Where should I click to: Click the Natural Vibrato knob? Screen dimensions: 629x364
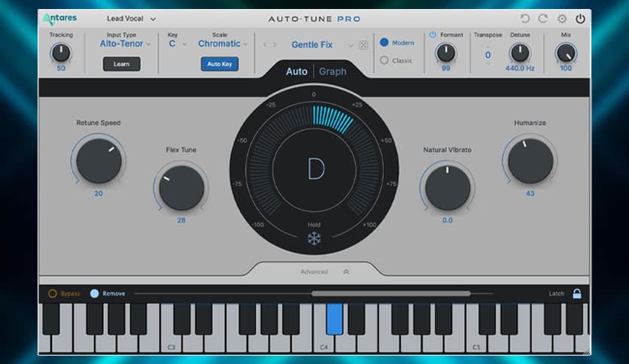(x=448, y=187)
